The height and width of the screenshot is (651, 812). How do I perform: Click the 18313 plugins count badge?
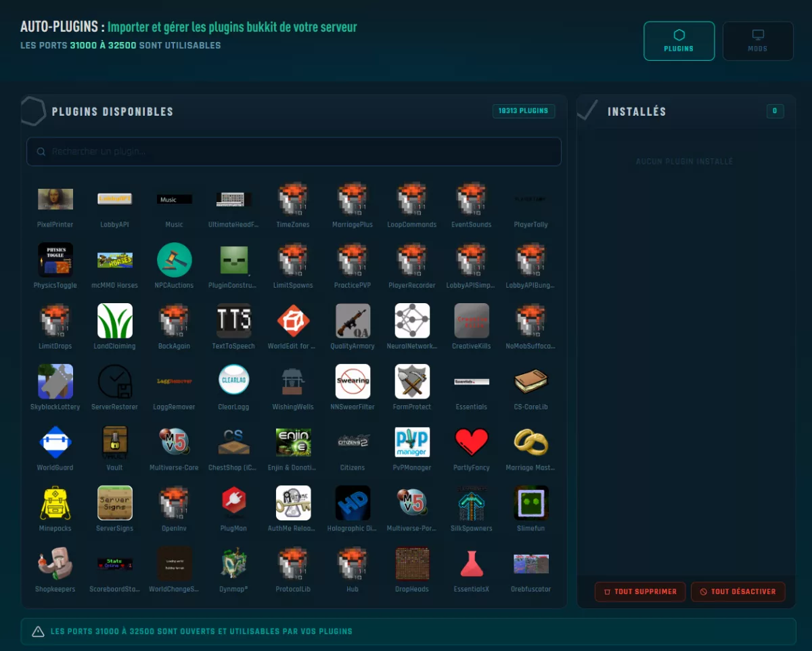[524, 111]
